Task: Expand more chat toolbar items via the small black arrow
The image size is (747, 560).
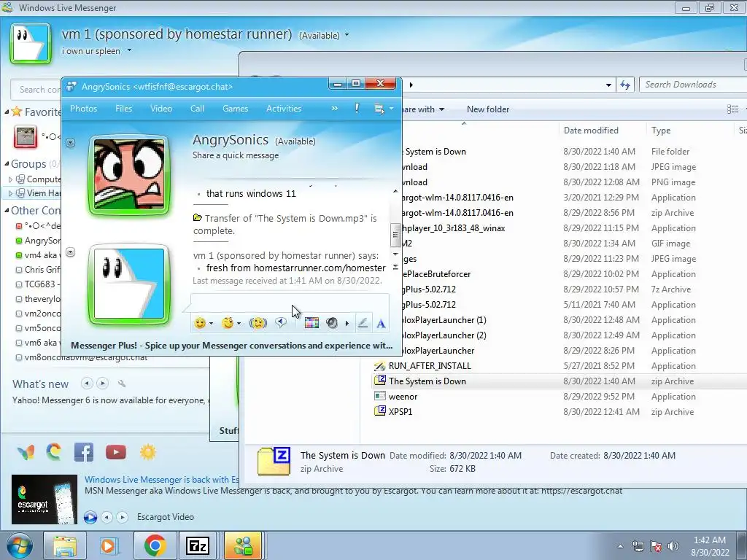Action: pyautogui.click(x=347, y=323)
